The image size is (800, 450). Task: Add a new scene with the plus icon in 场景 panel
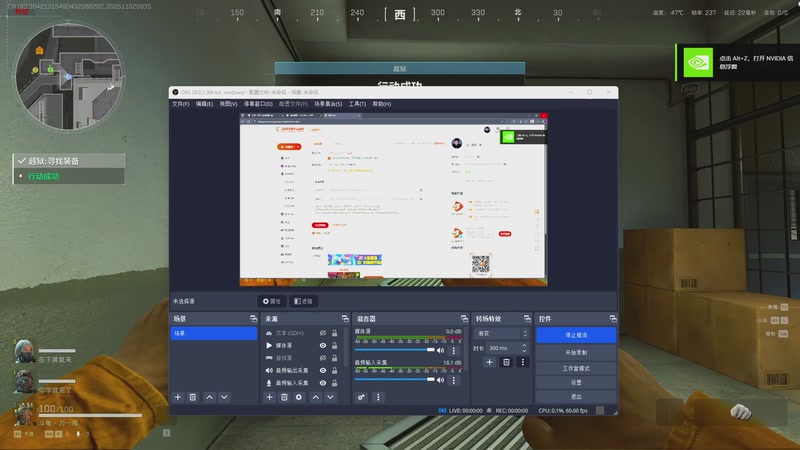point(178,397)
